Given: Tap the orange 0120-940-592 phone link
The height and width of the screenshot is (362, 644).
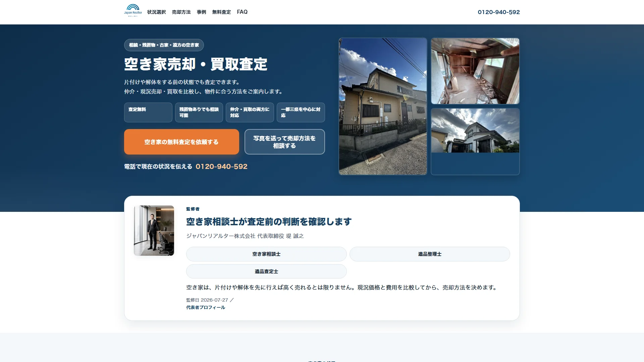Looking at the screenshot, I should point(221,167).
